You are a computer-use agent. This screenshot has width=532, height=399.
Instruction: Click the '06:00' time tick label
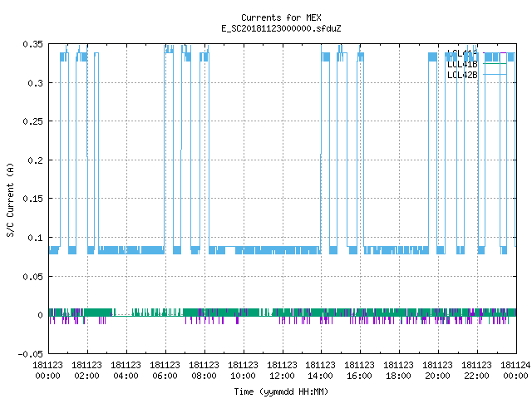[x=165, y=376]
